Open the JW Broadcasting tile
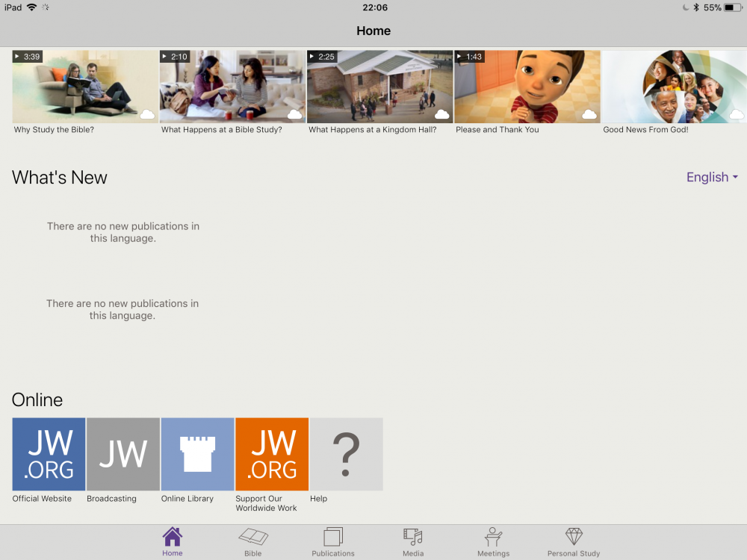Viewport: 747px width, 560px height. [123, 454]
